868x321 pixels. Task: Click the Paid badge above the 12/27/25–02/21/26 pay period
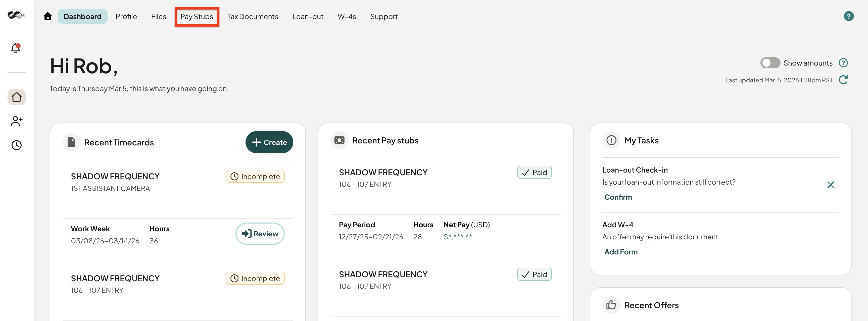click(x=534, y=173)
